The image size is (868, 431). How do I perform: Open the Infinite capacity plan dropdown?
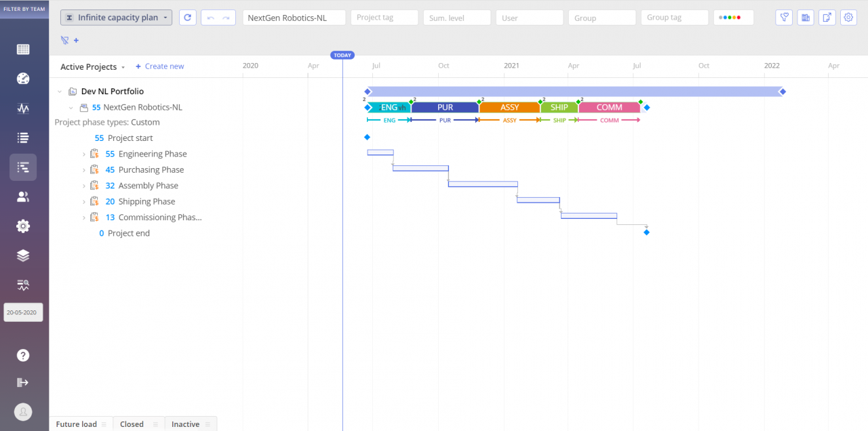pyautogui.click(x=116, y=17)
